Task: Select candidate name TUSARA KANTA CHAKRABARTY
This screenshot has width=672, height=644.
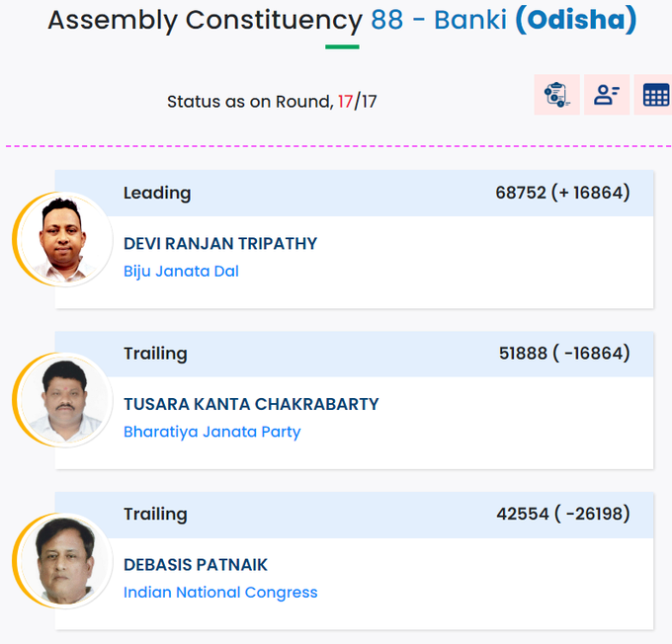Action: pyautogui.click(x=251, y=404)
